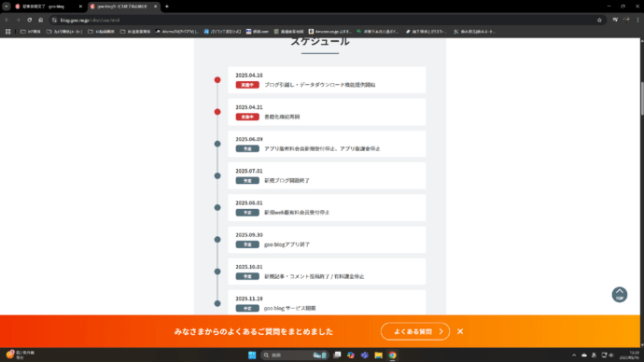Bookmark this page with the star icon

[x=599, y=20]
